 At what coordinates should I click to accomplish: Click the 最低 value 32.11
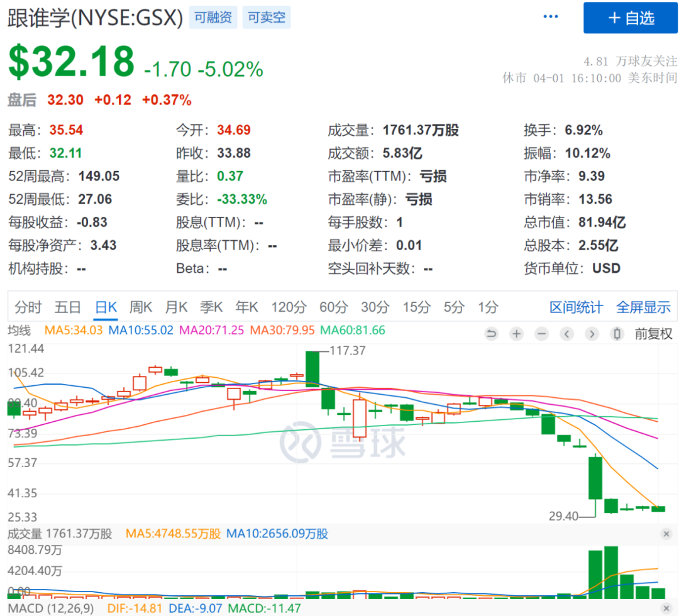(65, 153)
